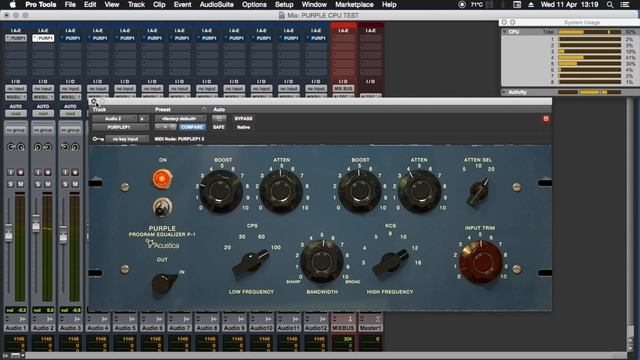Click the eject icon in menu bar
Viewport: 640px width, 360px height.
pyautogui.click(x=531, y=4)
